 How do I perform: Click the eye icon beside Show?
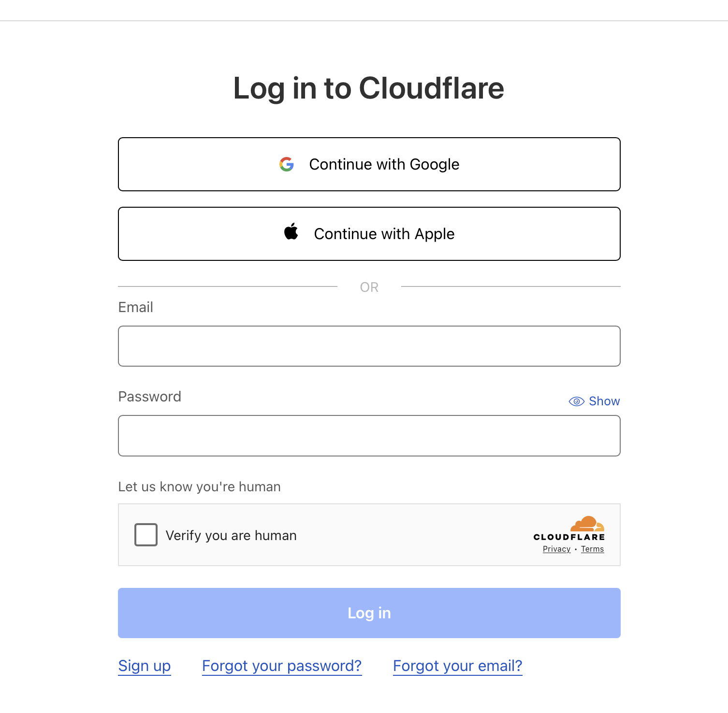(576, 401)
